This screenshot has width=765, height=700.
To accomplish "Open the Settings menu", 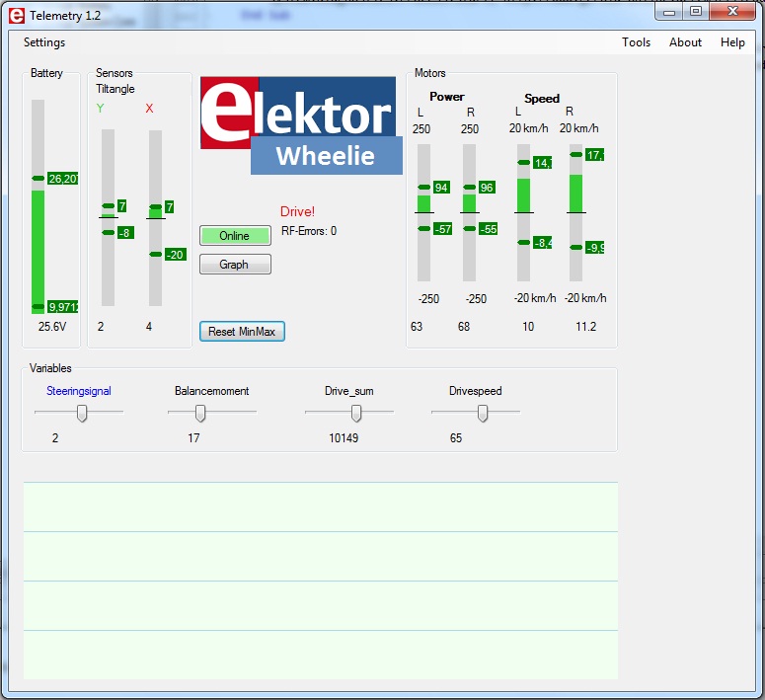I will [44, 42].
